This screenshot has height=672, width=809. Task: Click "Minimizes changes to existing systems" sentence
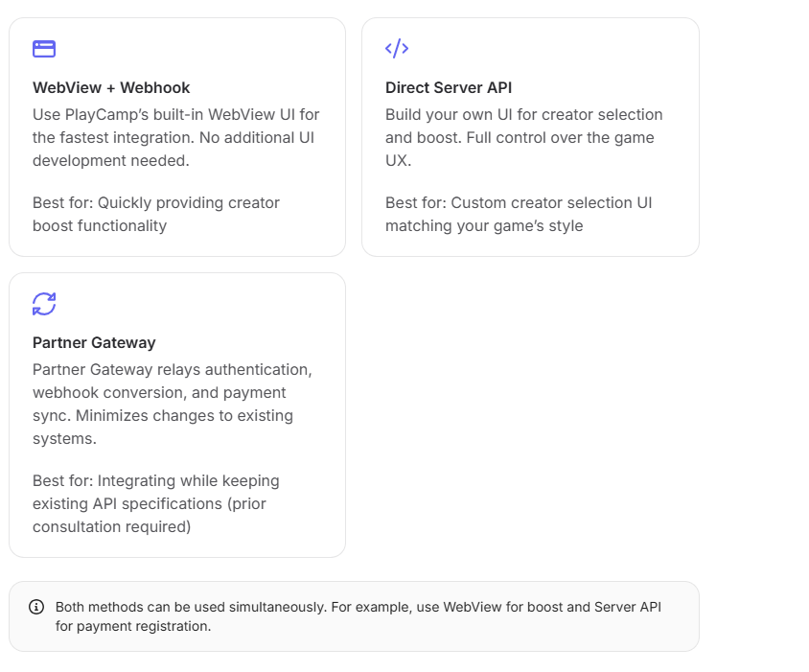point(163,428)
